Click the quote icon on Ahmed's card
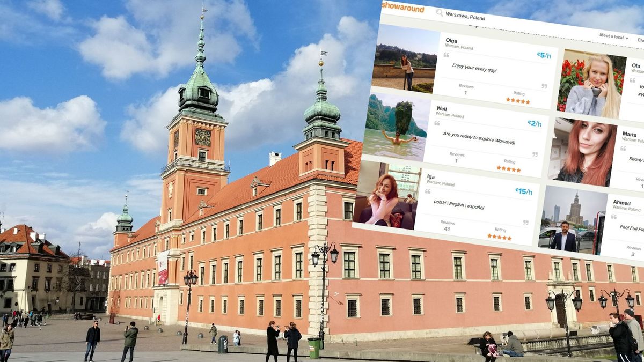Viewport: 644px width, 362px height. pyautogui.click(x=615, y=216)
